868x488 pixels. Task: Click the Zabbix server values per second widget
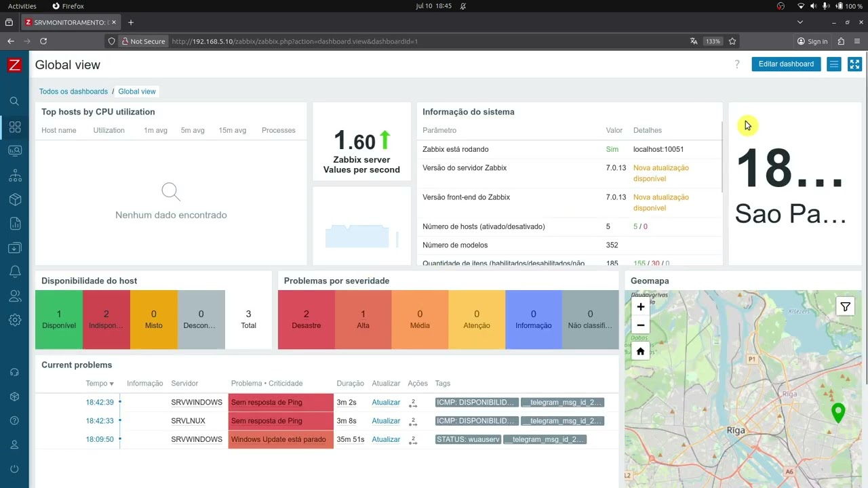[x=361, y=142]
